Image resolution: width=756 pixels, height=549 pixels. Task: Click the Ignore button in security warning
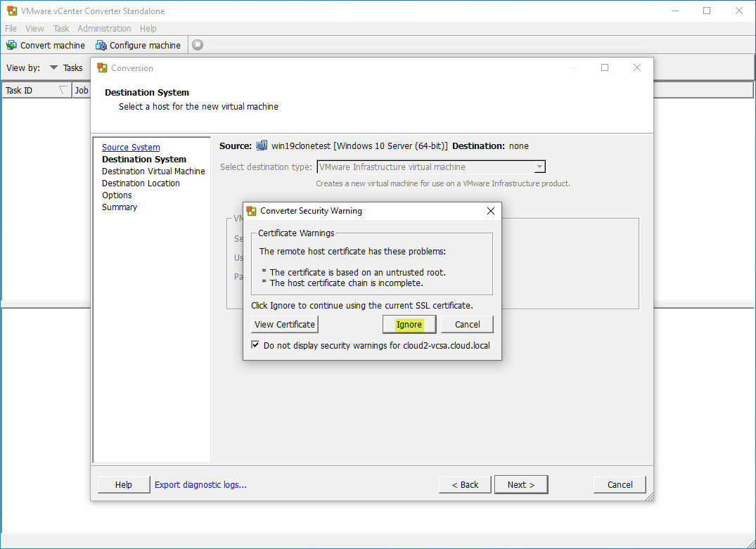409,324
